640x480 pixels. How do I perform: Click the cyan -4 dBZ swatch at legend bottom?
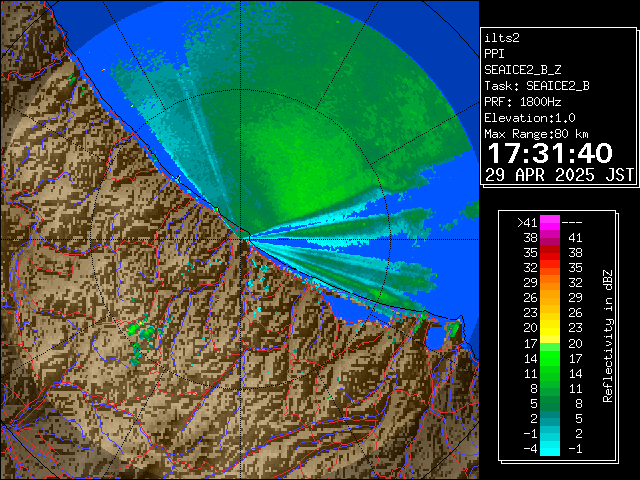(550, 448)
